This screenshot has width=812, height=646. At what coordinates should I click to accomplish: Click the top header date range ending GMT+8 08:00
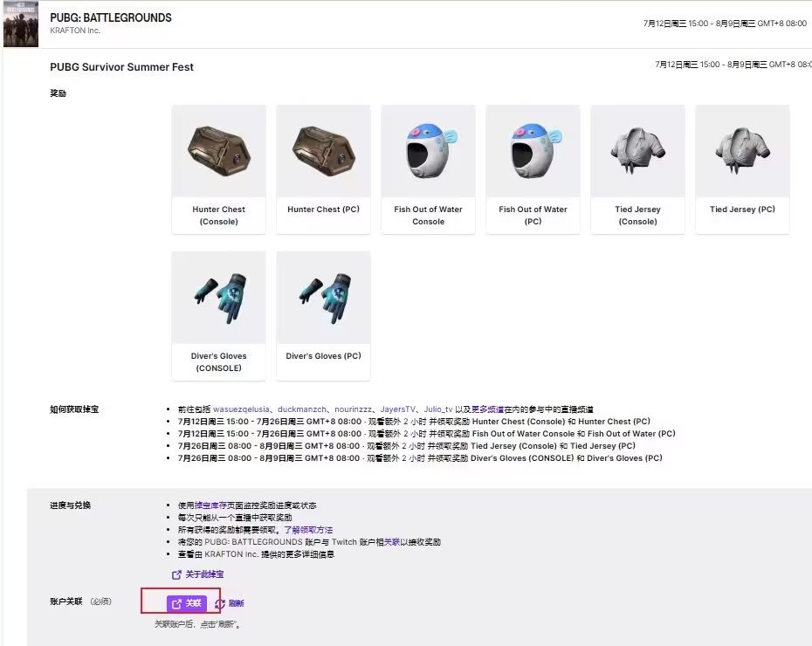click(x=725, y=24)
